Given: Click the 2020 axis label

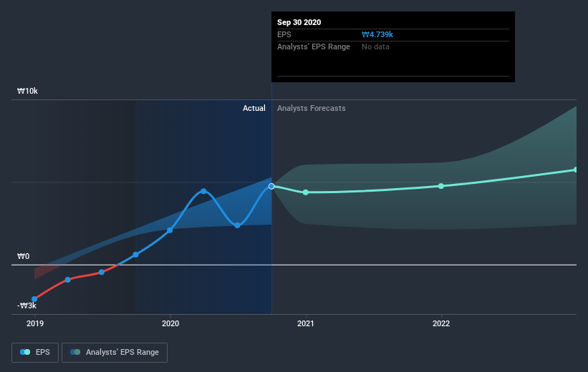Looking at the screenshot, I should click(170, 323).
